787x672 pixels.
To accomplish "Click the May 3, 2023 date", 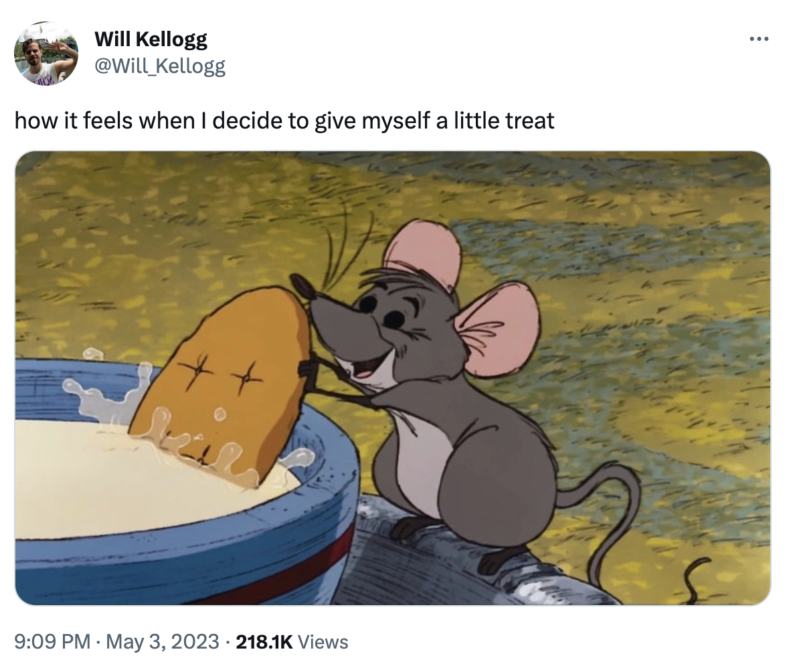I will pos(163,641).
